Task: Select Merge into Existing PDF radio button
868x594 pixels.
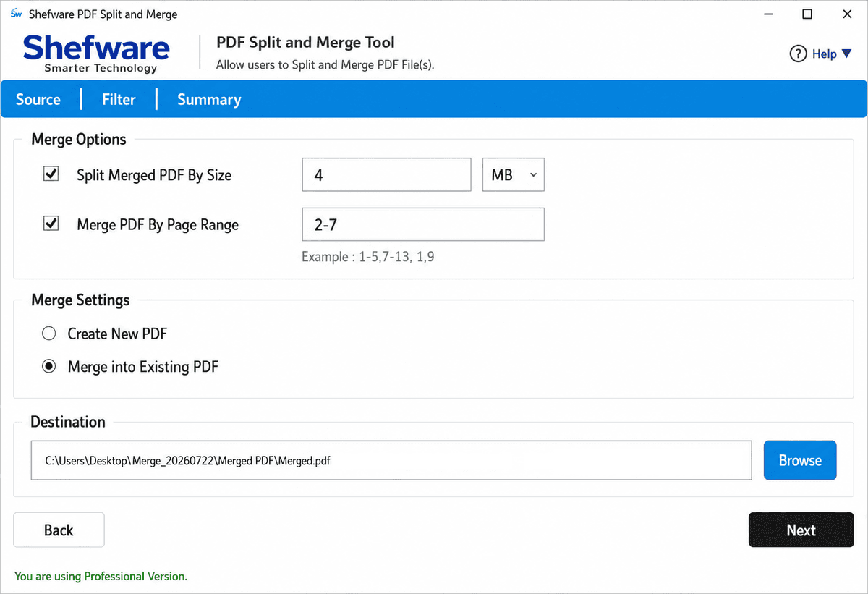Action: (x=49, y=367)
